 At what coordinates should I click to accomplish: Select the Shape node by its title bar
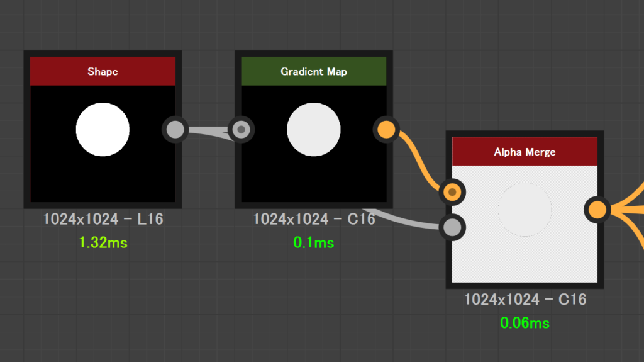(103, 71)
